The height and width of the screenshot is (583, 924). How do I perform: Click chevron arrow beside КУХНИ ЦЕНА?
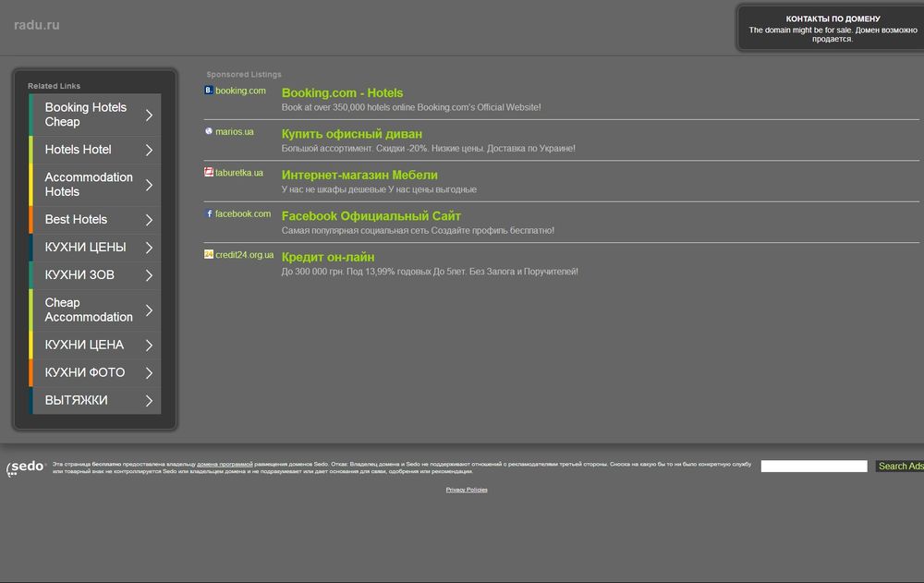[149, 345]
